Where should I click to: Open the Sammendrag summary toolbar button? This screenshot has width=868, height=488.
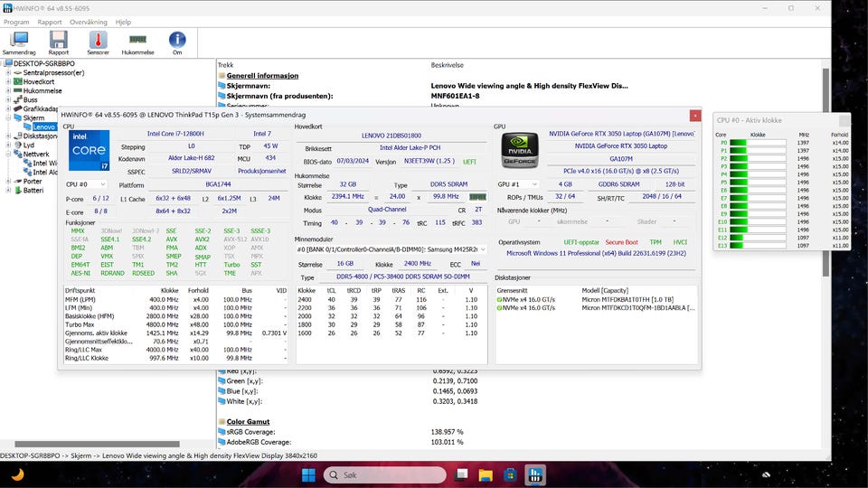tap(19, 42)
